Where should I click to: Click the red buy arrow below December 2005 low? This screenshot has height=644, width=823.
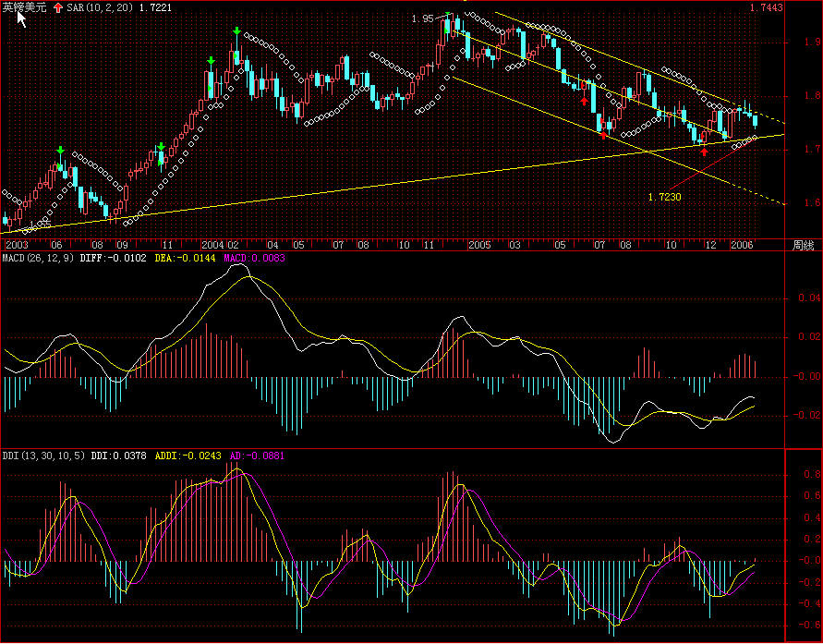(x=705, y=152)
